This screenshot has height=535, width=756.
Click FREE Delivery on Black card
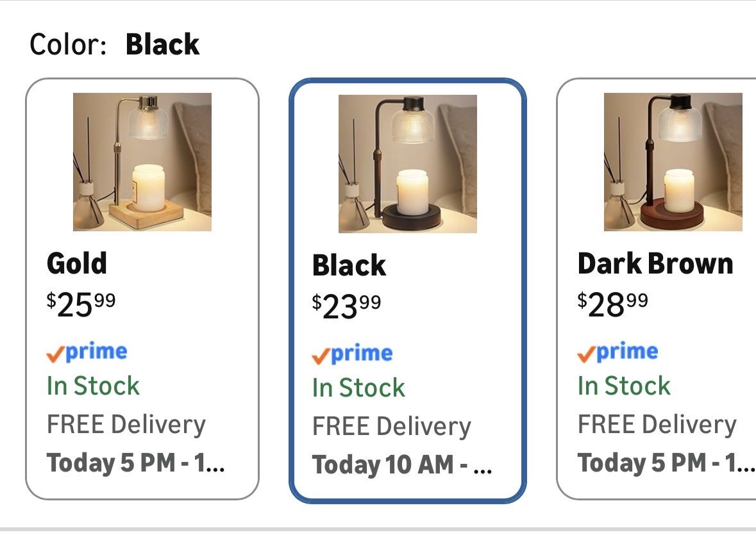392,426
